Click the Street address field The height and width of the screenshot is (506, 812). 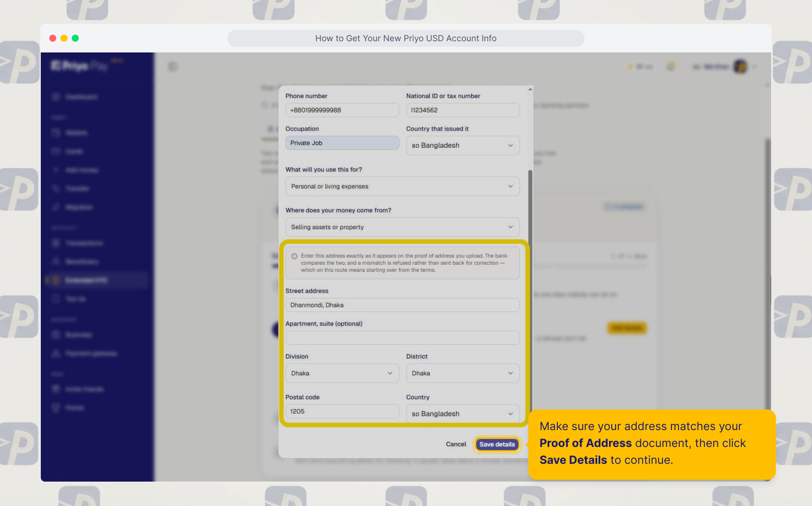click(402, 305)
